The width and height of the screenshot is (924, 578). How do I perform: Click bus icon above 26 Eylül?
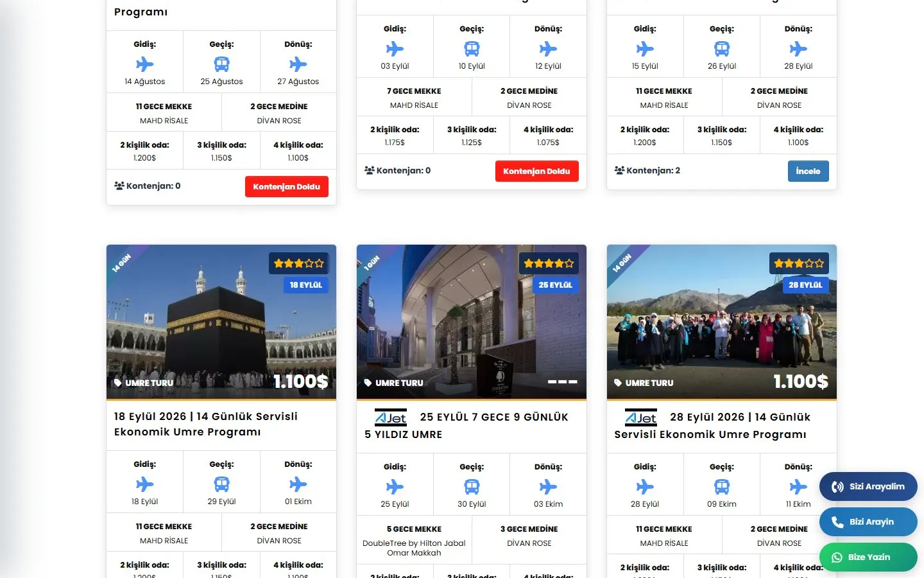pyautogui.click(x=722, y=49)
